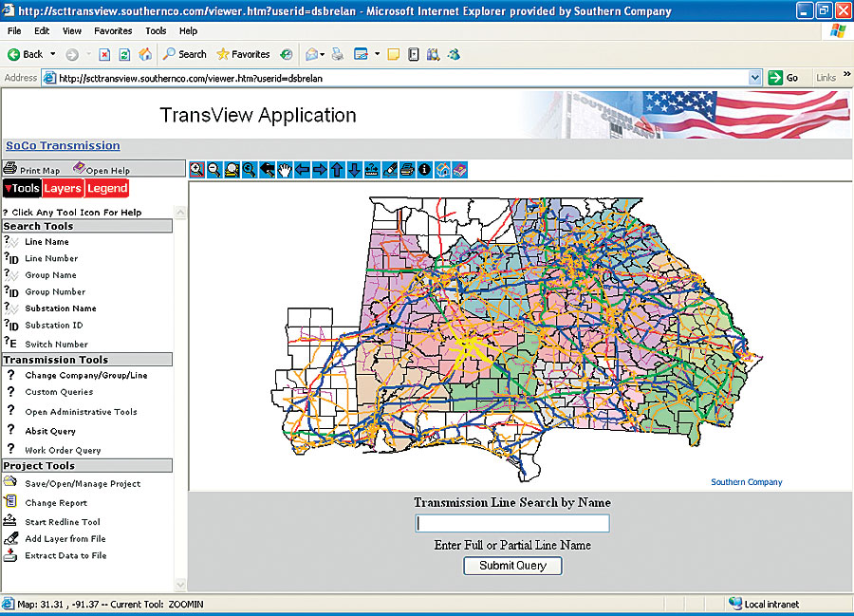Pan map left with left arrow icon
This screenshot has height=616, width=854.
302,170
